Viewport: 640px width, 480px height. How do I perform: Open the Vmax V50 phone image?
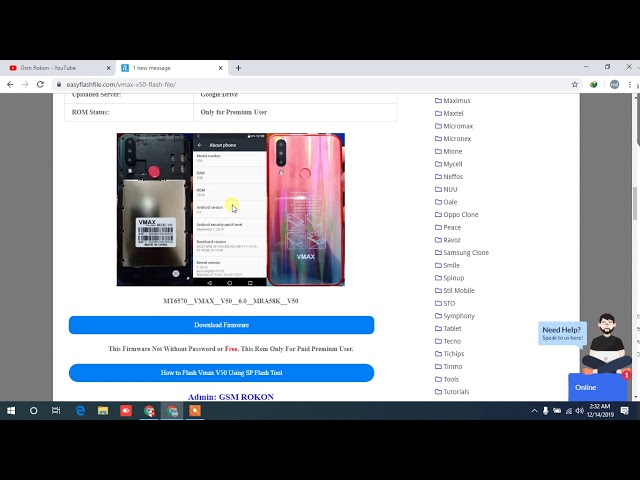[231, 209]
